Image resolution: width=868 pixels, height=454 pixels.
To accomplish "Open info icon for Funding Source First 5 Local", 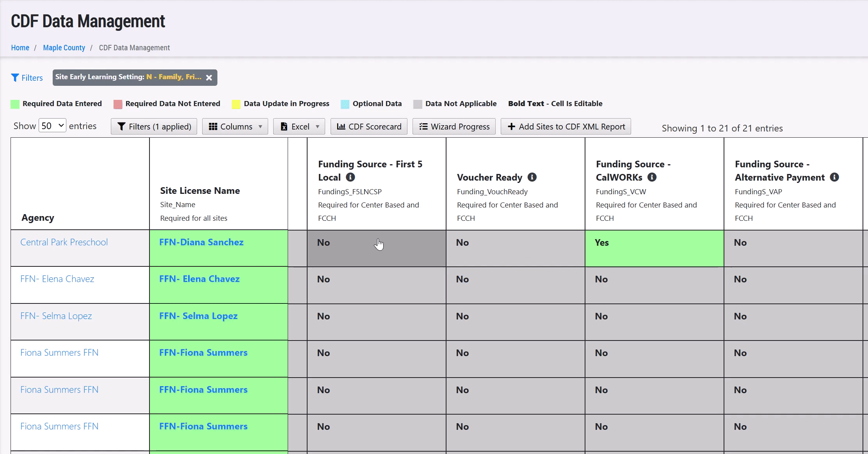I will (350, 177).
